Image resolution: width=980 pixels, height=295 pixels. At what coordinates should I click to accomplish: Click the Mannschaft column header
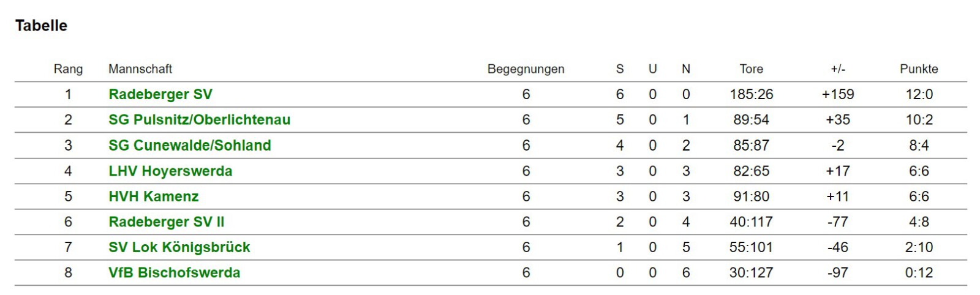(140, 69)
